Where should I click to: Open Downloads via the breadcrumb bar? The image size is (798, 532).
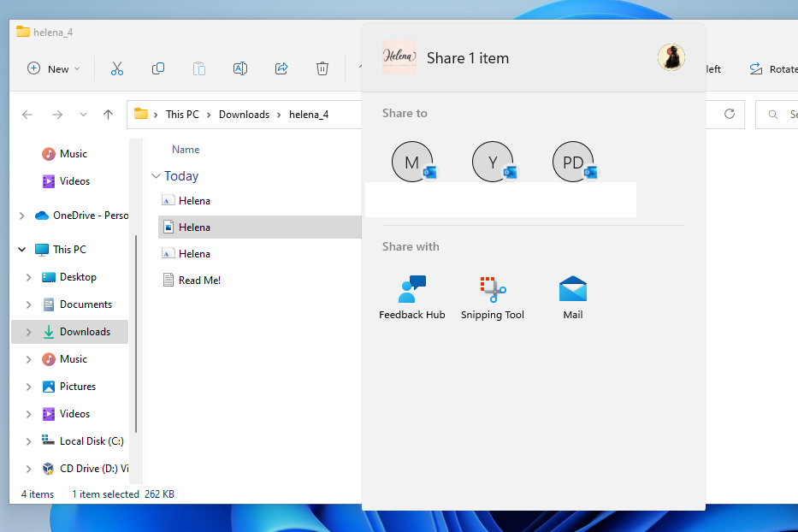tap(244, 114)
